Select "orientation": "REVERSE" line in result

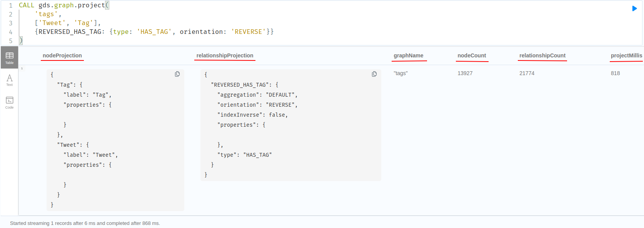click(257, 105)
